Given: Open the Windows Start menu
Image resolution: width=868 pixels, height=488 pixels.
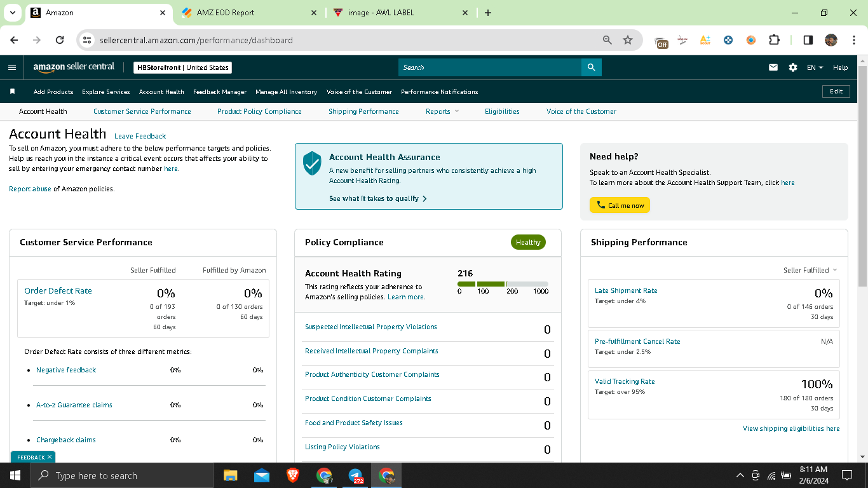Looking at the screenshot, I should tap(15, 475).
